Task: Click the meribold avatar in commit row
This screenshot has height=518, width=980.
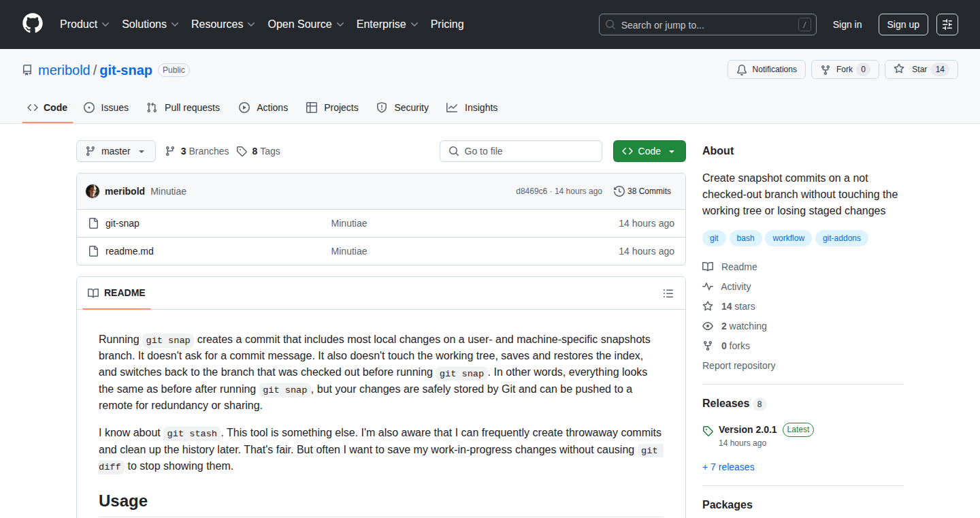Action: click(x=93, y=191)
